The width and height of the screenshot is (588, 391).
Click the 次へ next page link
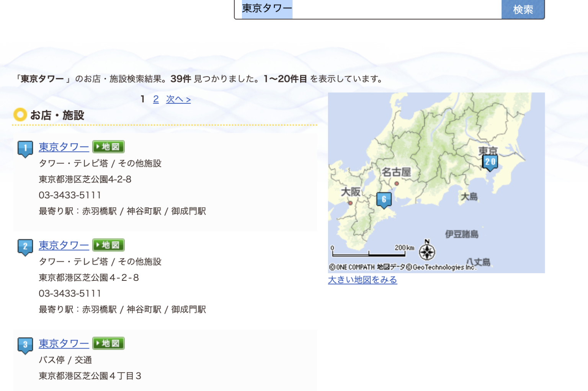(x=178, y=99)
